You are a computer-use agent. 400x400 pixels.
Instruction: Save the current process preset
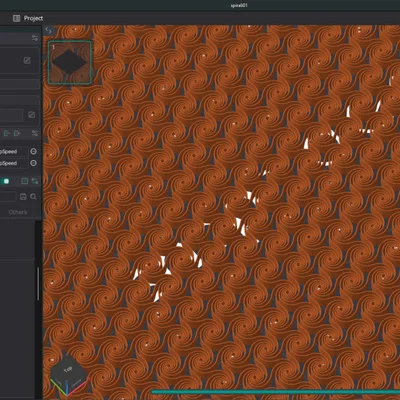click(x=23, y=197)
